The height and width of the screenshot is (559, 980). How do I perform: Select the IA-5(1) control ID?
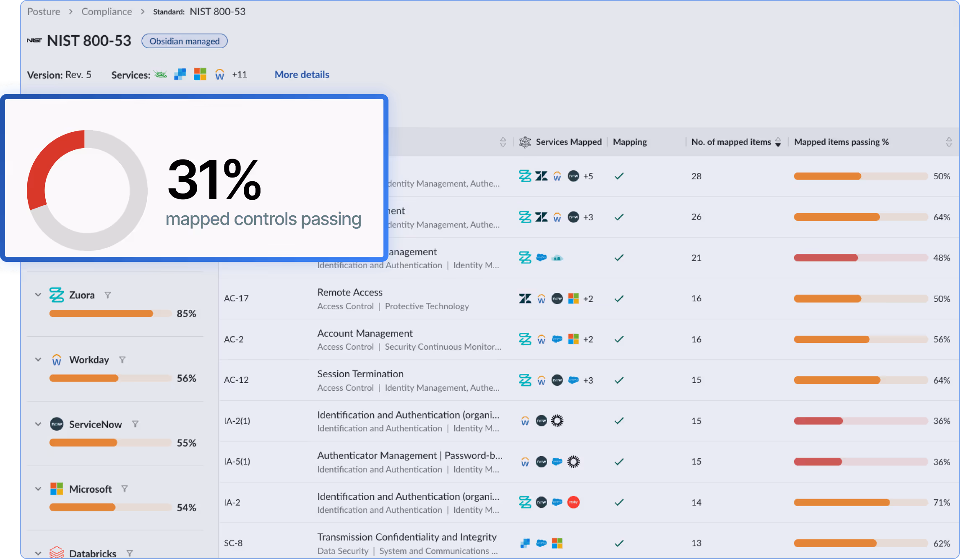[237, 462]
